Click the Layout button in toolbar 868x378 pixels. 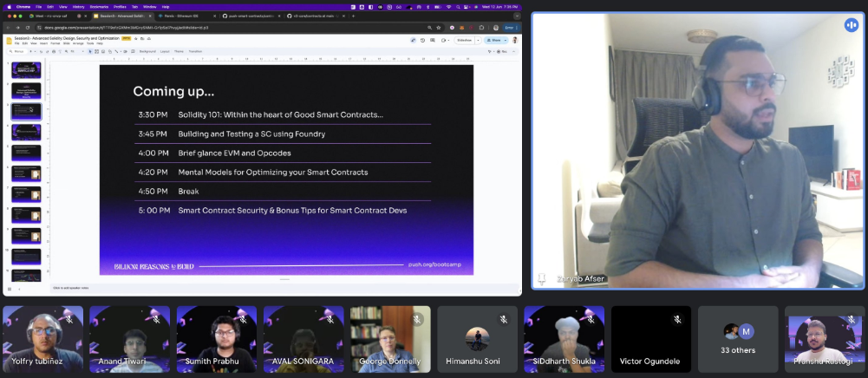(x=165, y=51)
